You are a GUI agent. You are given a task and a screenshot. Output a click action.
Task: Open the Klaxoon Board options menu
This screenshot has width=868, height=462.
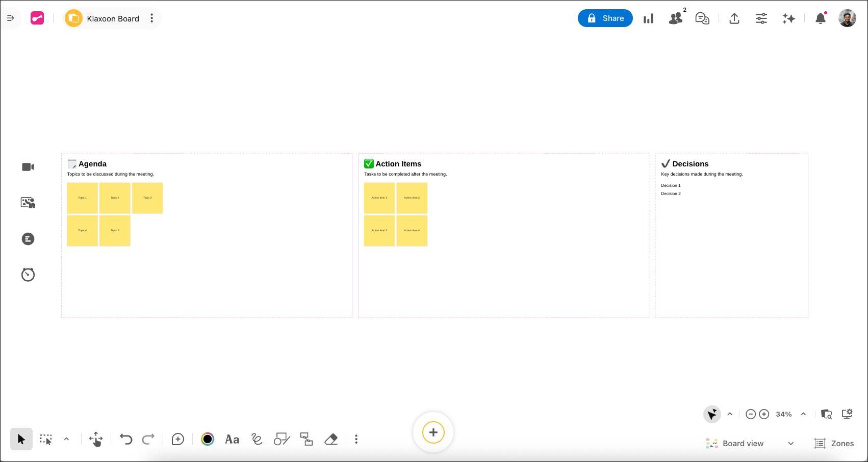[151, 18]
